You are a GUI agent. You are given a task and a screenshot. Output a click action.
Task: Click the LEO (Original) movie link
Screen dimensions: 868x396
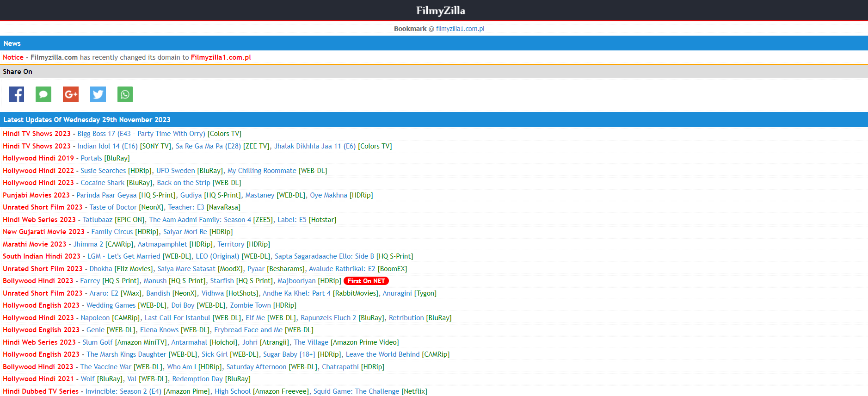pos(217,256)
